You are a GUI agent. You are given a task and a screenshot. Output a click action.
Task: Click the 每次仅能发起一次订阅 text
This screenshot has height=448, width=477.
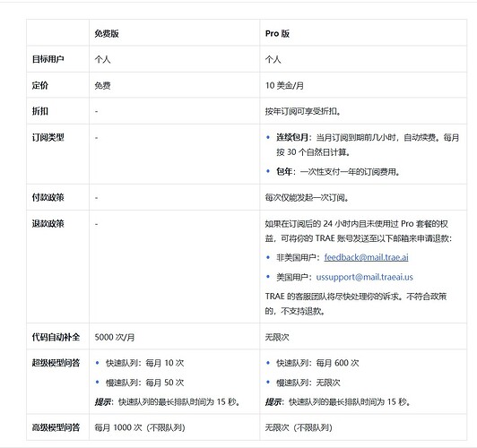click(x=308, y=197)
